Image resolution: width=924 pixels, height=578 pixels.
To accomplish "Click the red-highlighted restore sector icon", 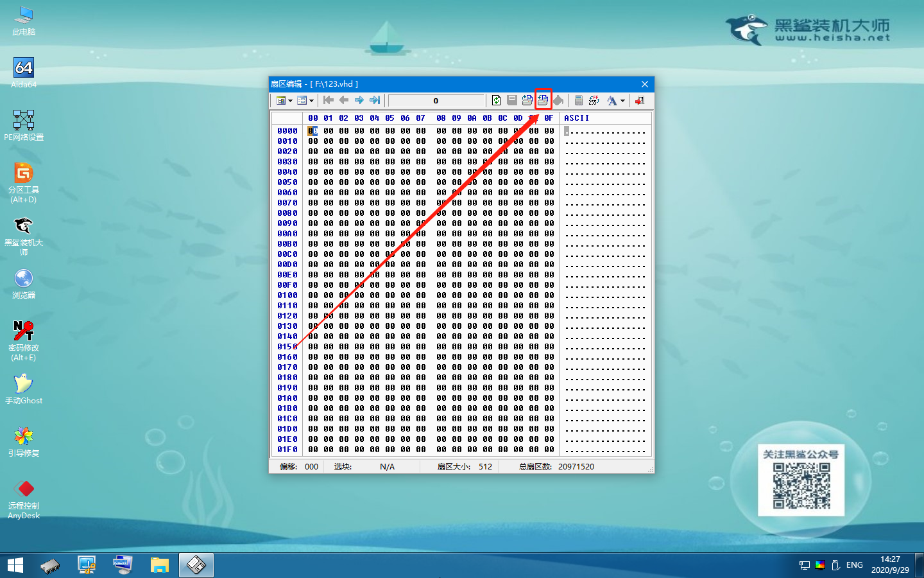I will (x=543, y=100).
